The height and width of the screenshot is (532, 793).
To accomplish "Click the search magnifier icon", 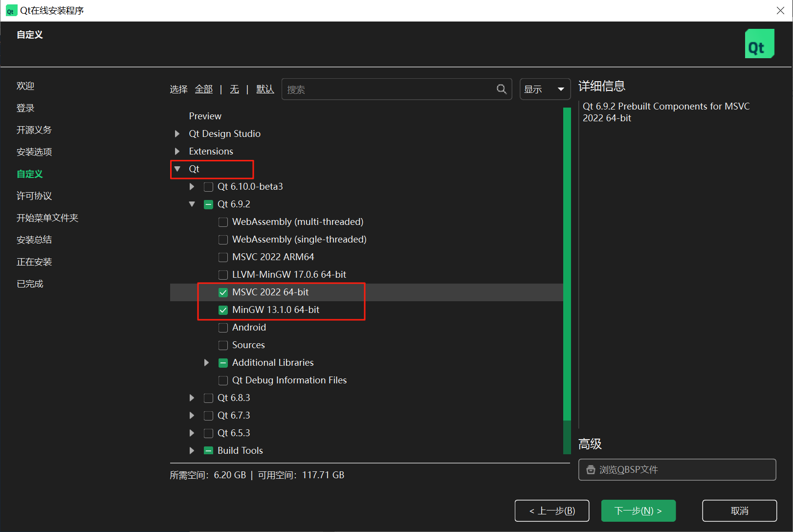I will pos(501,89).
